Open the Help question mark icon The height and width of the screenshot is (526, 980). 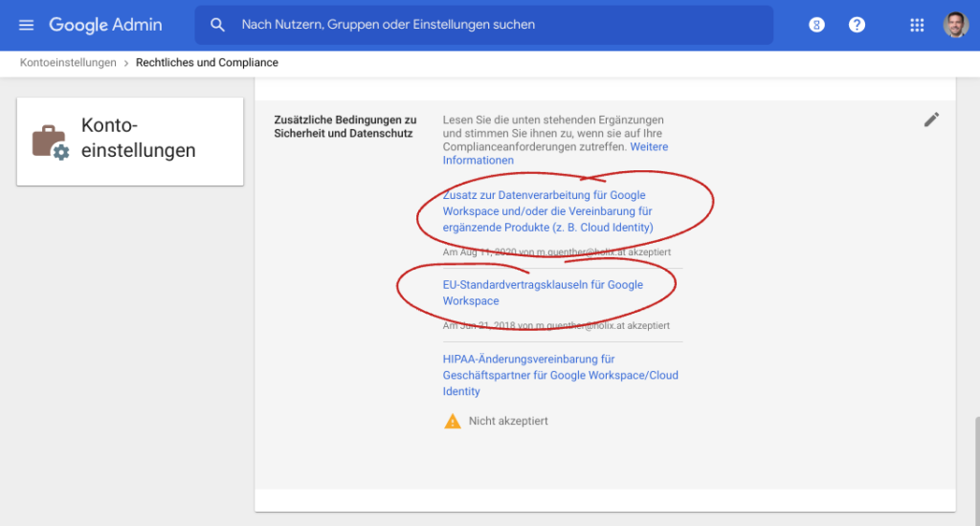(857, 25)
